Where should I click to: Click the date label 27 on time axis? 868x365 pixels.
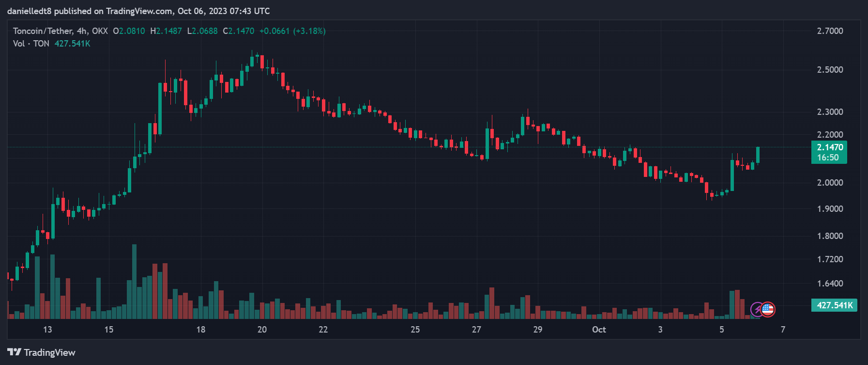tap(477, 330)
